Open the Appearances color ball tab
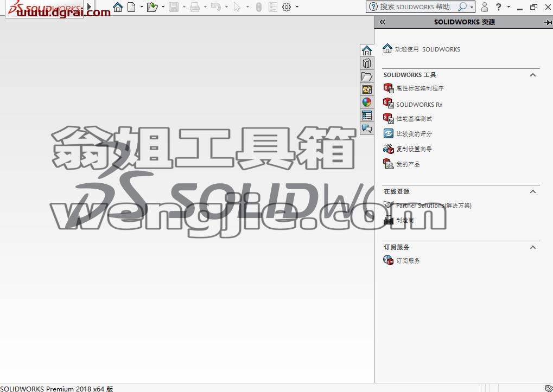This screenshot has width=553, height=392. click(367, 102)
